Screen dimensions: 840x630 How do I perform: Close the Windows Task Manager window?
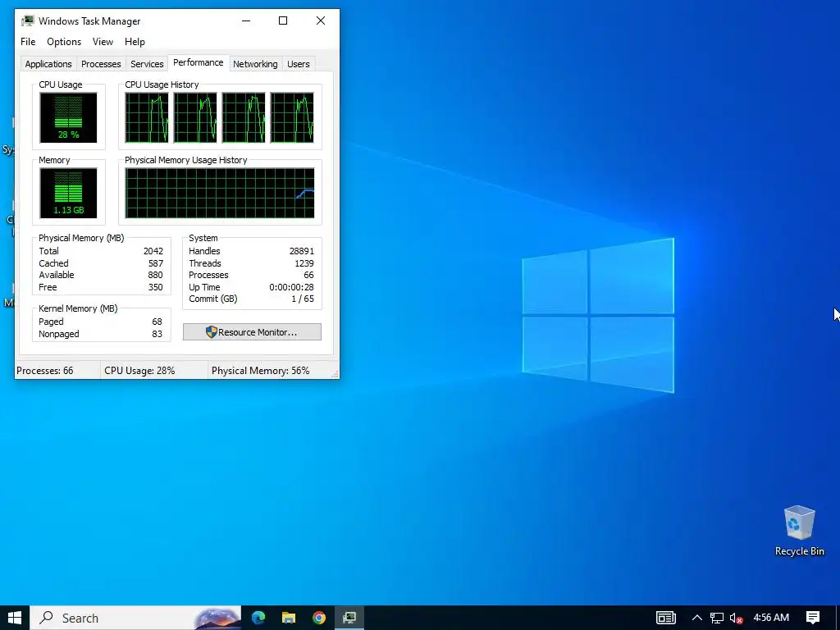click(x=321, y=21)
